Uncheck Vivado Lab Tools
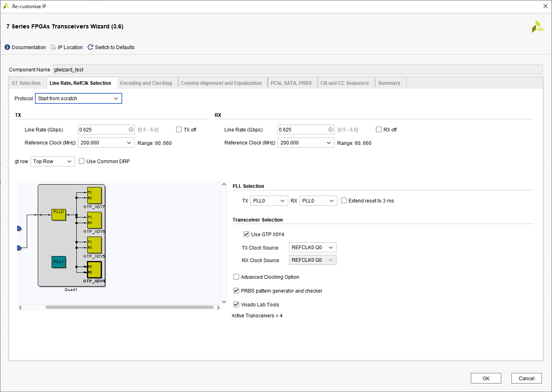This screenshot has width=552, height=392. pyautogui.click(x=236, y=304)
